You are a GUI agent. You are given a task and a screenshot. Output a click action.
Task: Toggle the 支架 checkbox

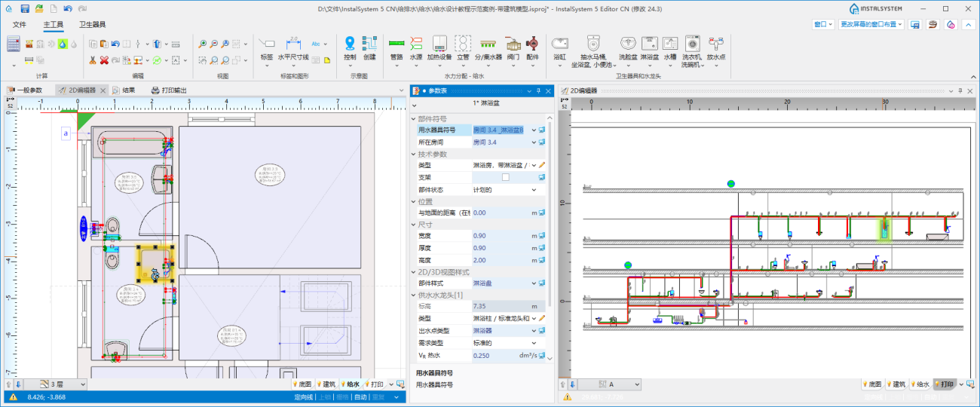coord(505,177)
